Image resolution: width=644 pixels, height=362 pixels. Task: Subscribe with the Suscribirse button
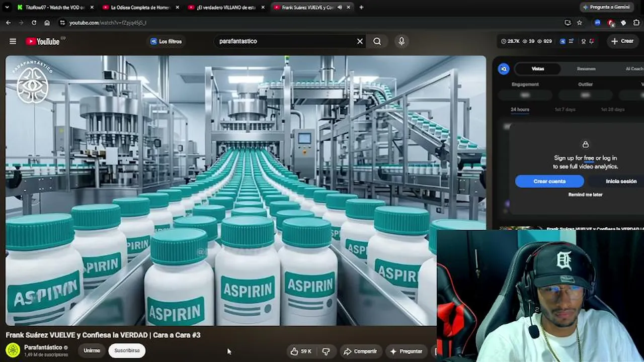[127, 350]
